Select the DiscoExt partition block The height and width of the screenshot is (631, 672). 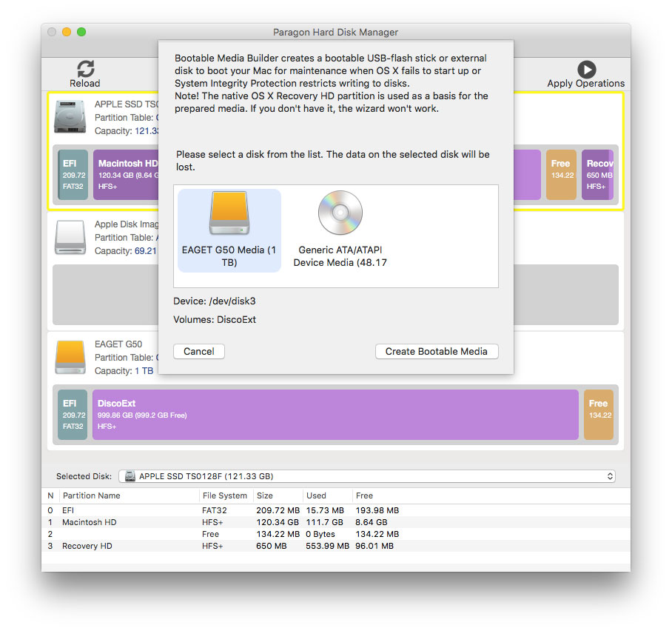coord(335,415)
